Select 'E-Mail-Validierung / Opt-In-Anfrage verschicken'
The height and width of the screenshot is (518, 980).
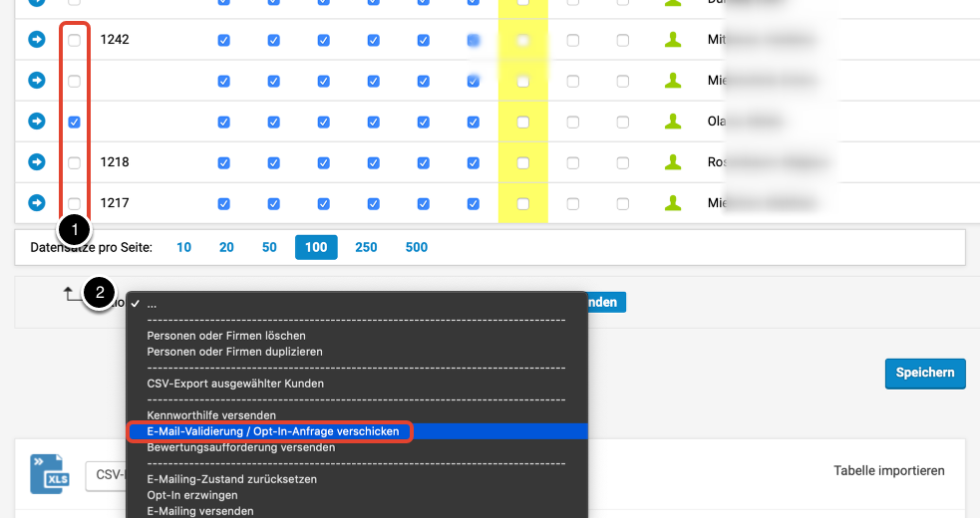pyautogui.click(x=272, y=431)
